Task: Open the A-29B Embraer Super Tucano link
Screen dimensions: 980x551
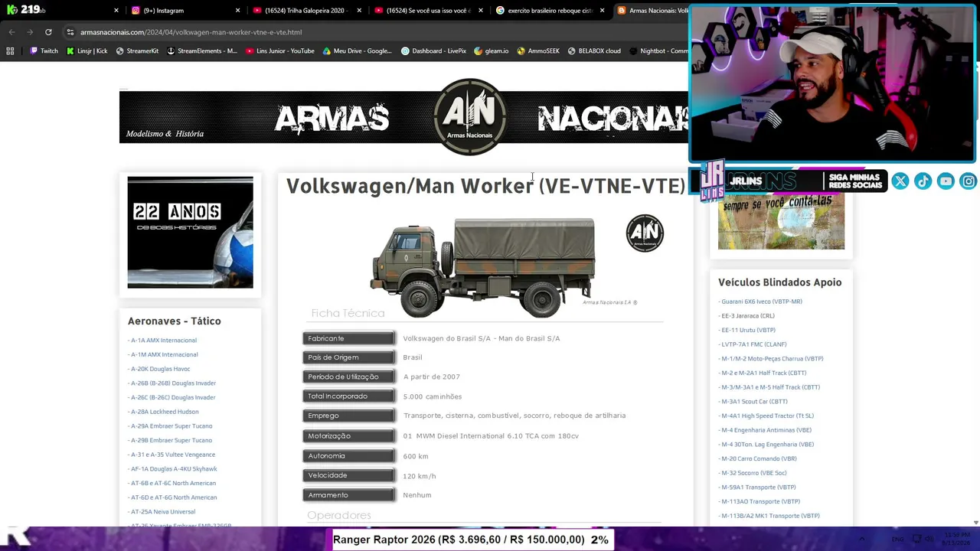Action: pyautogui.click(x=170, y=440)
